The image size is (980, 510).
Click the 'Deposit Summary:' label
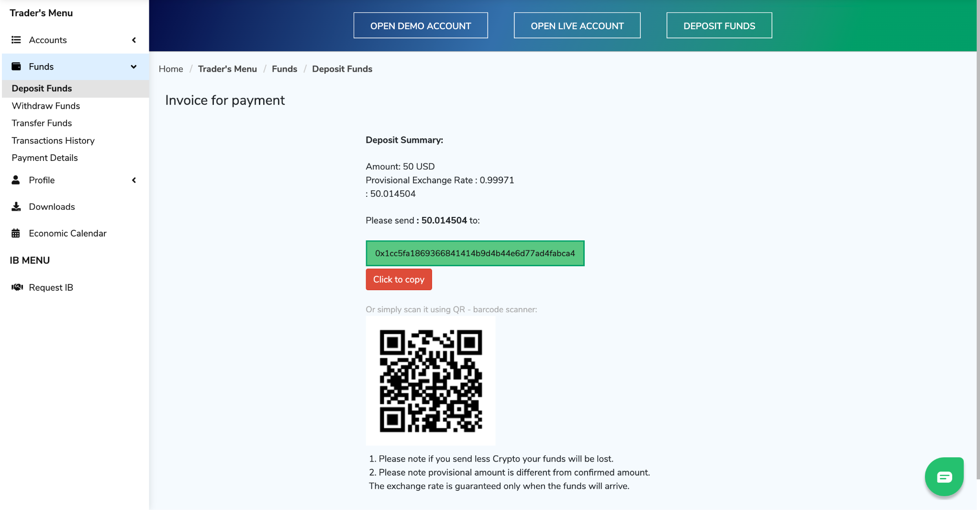click(404, 140)
